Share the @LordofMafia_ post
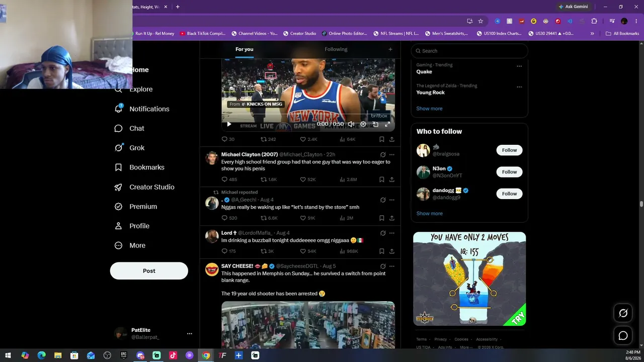 click(392, 251)
